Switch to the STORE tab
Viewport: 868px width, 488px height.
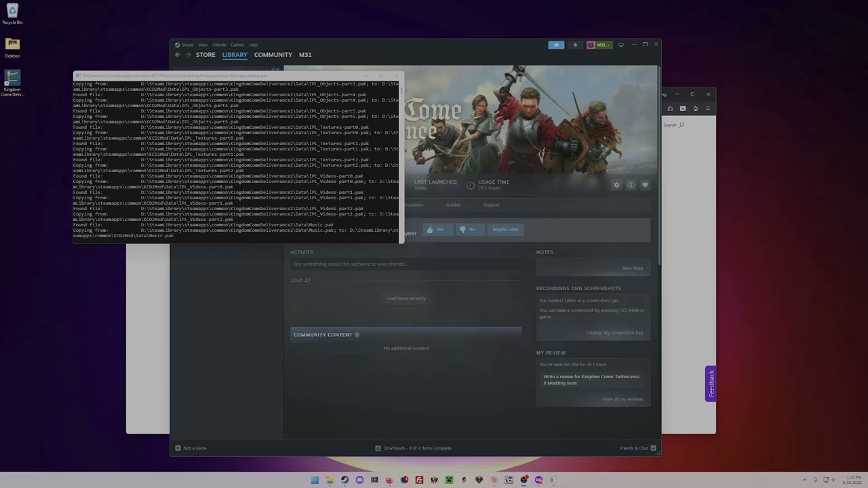coord(205,55)
